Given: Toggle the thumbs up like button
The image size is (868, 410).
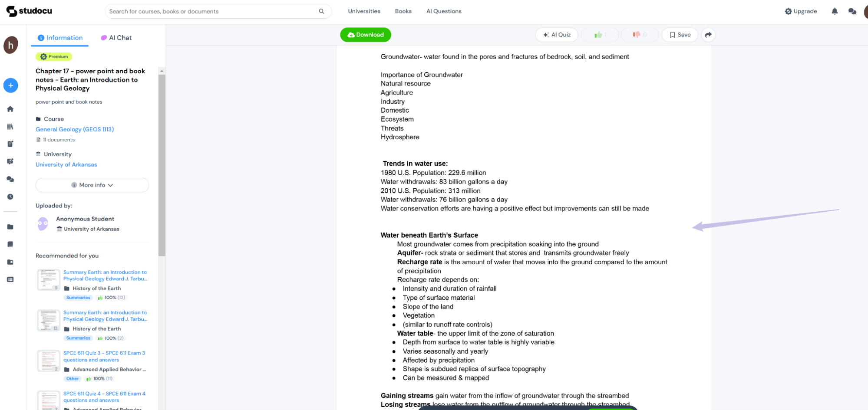Looking at the screenshot, I should coord(600,35).
